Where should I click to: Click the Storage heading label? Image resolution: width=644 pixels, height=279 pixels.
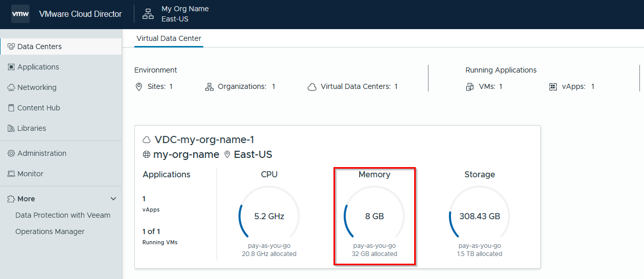coord(480,175)
